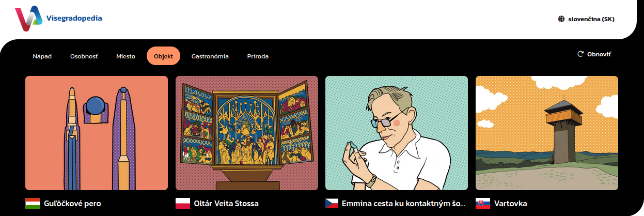This screenshot has height=216, width=644.
Task: Open the contact lens man illustration
Action: [397, 133]
